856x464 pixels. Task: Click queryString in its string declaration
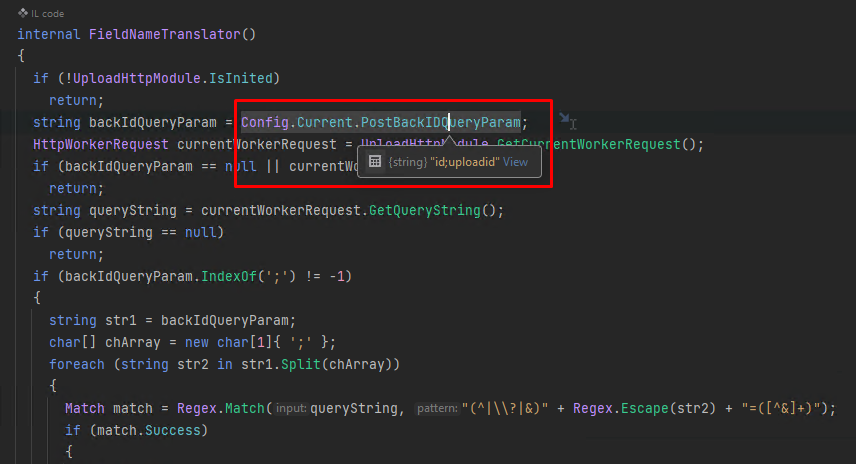(133, 211)
